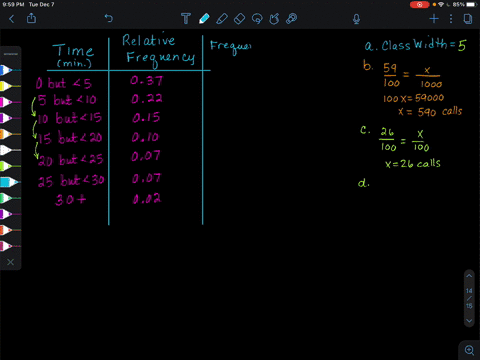
Task: Open the share and export menu
Action: pos(31,18)
